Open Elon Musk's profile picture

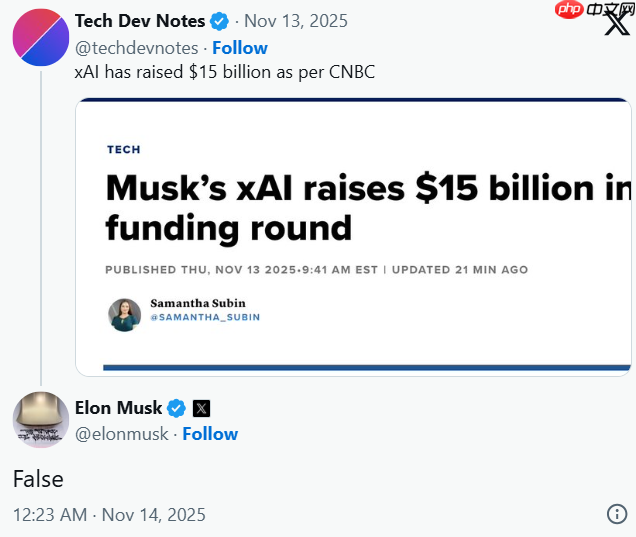pyautogui.click(x=40, y=420)
